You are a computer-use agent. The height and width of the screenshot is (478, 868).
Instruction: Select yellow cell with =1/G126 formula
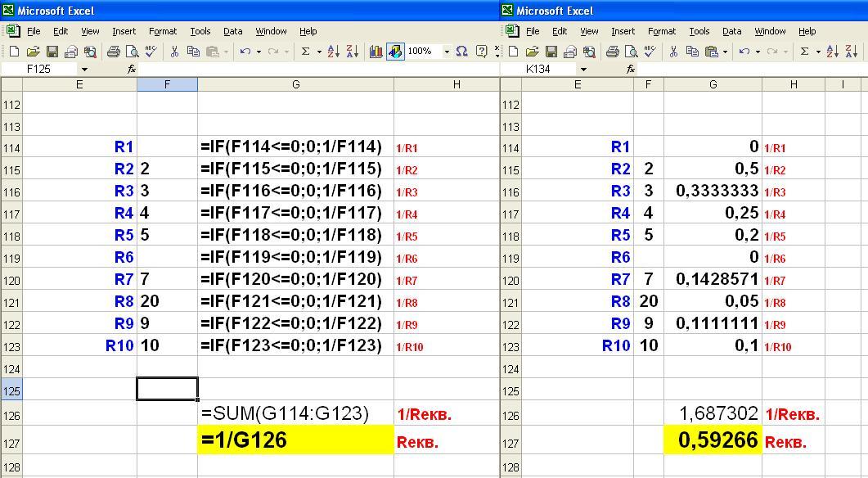295,440
